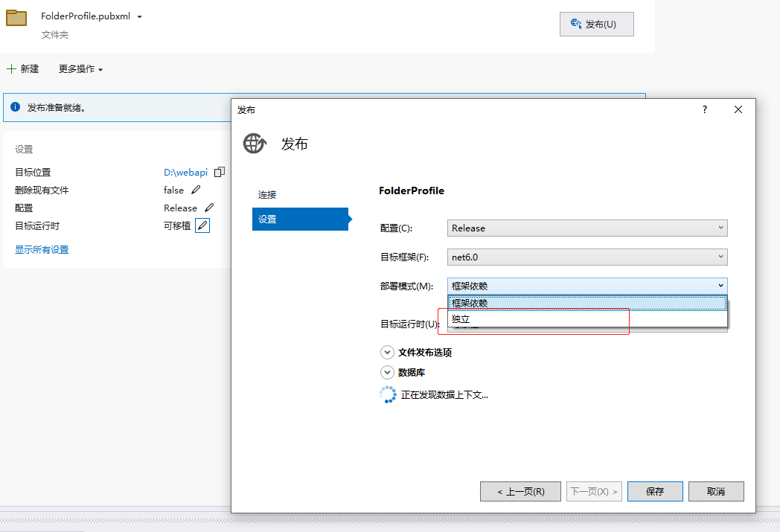Image resolution: width=780 pixels, height=532 pixels.
Task: Click edit pencil beside 可移植 target runtime
Action: [x=202, y=225]
